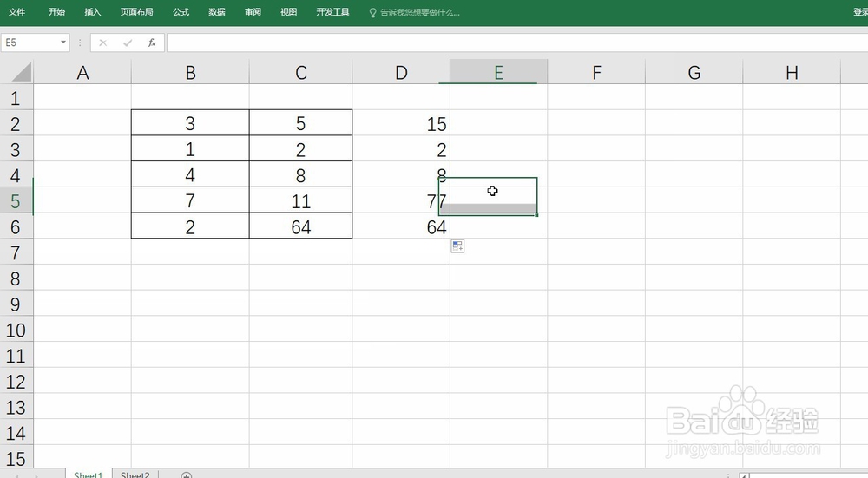The image size is (868, 478).
Task: Click cell D2 showing 15
Action: (x=401, y=124)
